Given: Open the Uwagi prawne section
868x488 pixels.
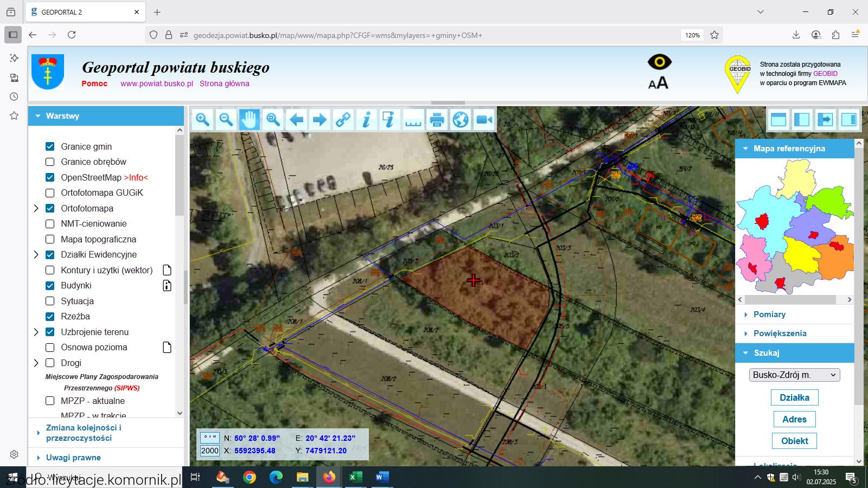Looking at the screenshot, I should point(73,458).
